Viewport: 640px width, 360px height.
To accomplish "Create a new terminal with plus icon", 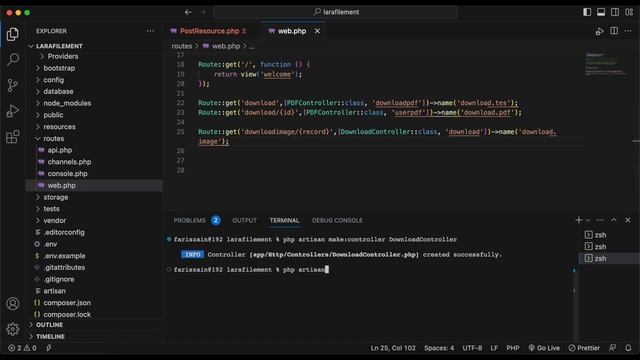I will click(578, 220).
